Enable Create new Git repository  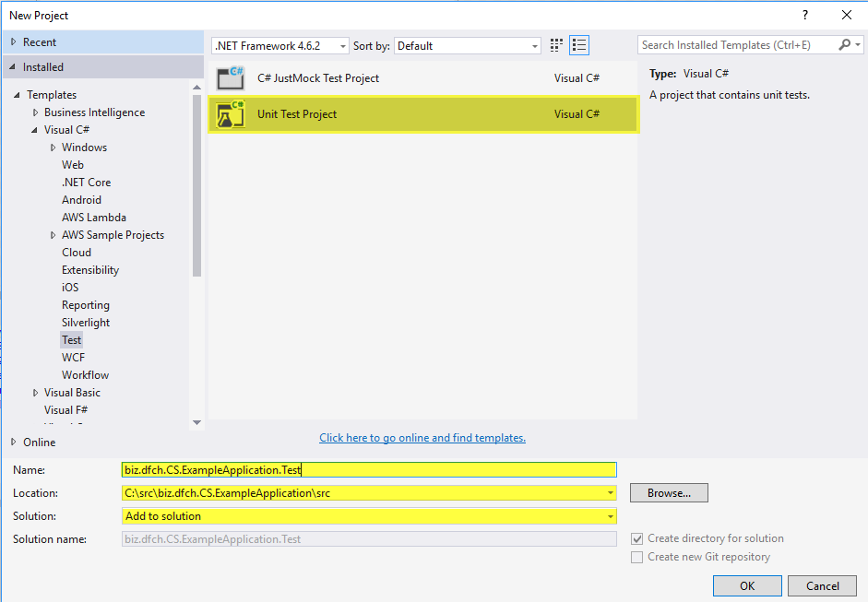[637, 557]
